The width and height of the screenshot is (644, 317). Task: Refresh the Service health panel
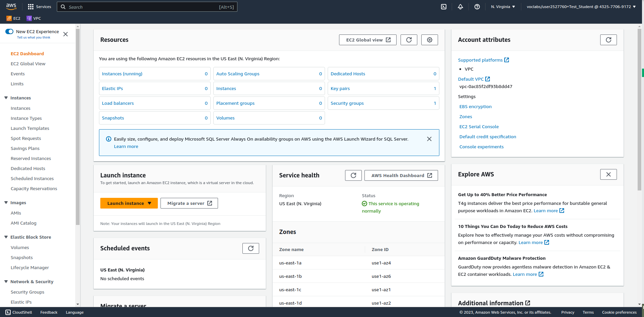[x=353, y=175]
